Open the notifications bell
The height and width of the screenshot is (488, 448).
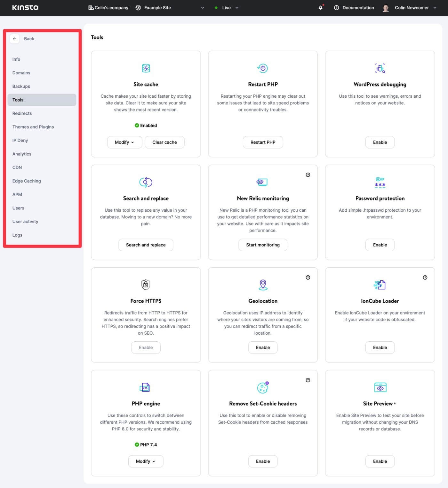coord(321,8)
